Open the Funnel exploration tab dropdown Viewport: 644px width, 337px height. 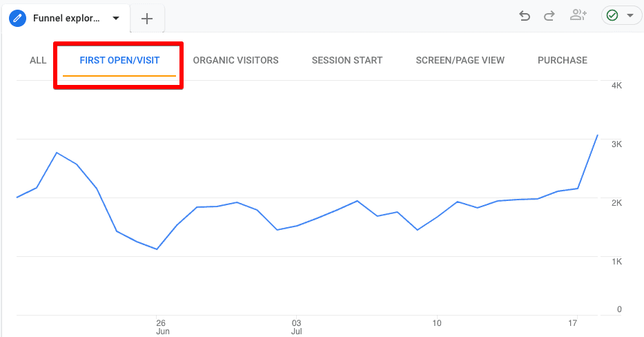116,18
